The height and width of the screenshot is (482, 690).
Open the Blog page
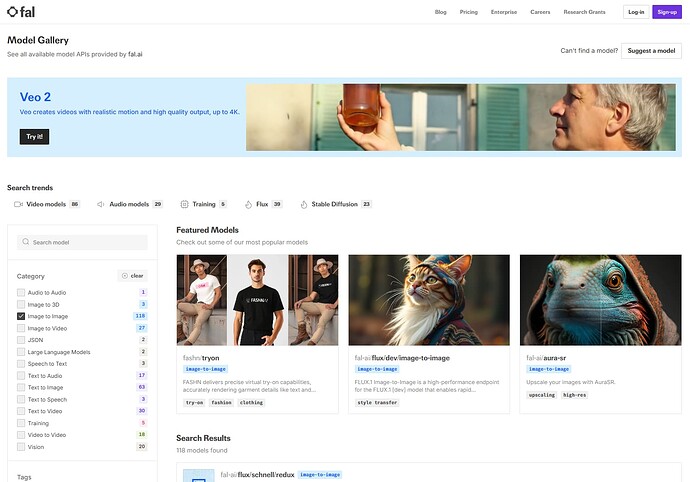tap(440, 12)
